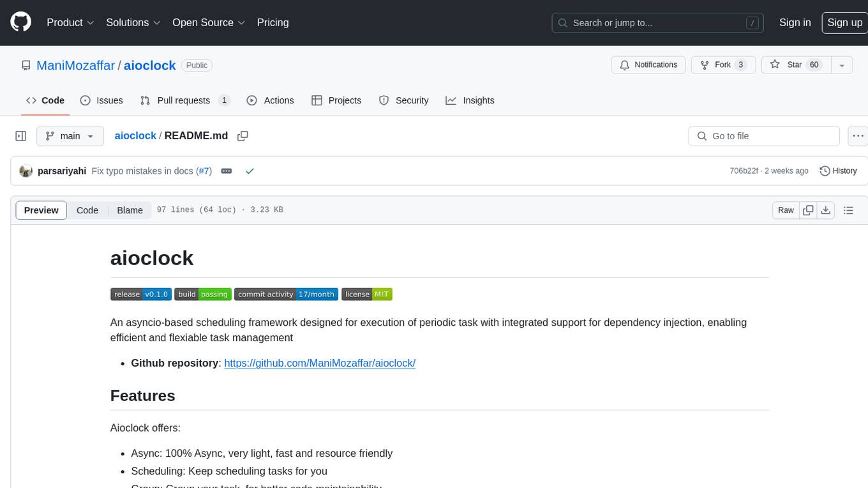Open commit hash 706b22f
The height and width of the screenshot is (488, 868).
[744, 171]
